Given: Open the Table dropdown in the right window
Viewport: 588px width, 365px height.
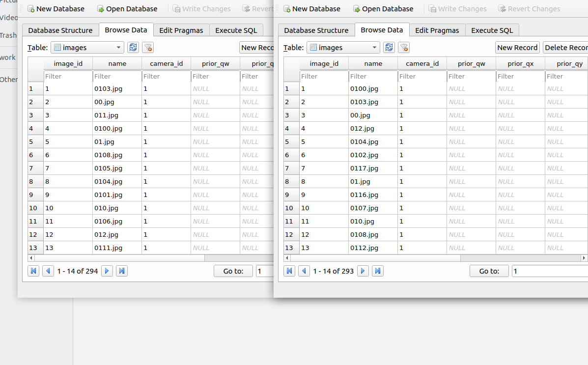Looking at the screenshot, I should point(343,47).
